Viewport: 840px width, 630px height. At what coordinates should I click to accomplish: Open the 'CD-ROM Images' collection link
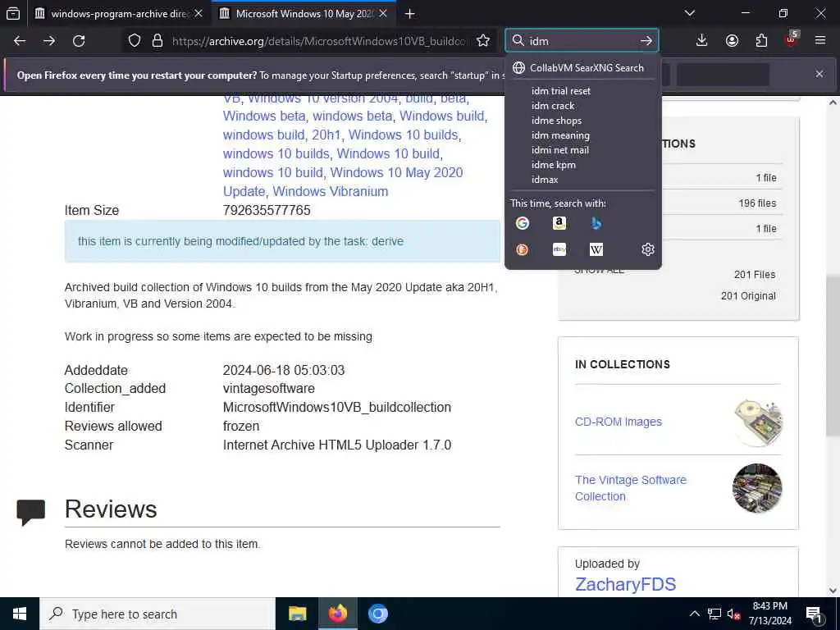click(x=619, y=422)
